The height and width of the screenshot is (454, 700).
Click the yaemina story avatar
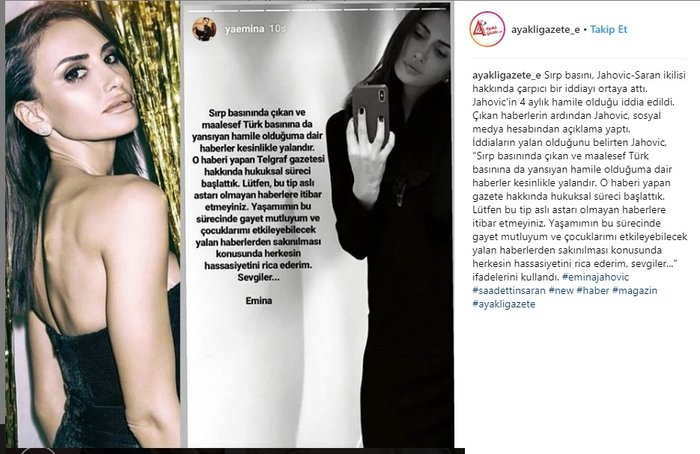tap(204, 29)
